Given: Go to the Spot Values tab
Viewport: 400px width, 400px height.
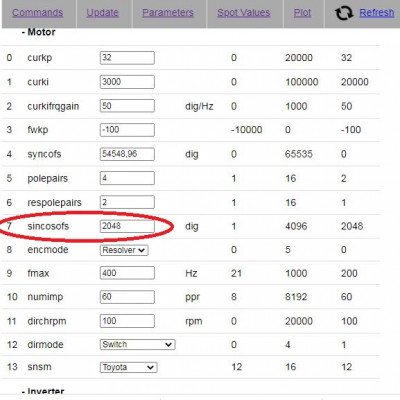Looking at the screenshot, I should pyautogui.click(x=244, y=13).
